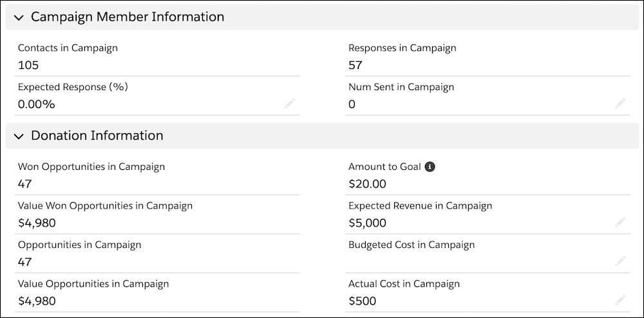Edit Expected Revenue in Campaign pencil icon
The height and width of the screenshot is (318, 644).
click(620, 222)
